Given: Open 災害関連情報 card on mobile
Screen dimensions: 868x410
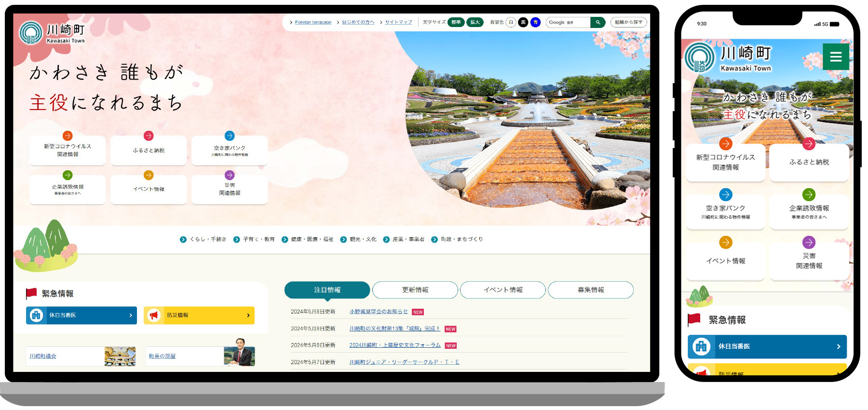Looking at the screenshot, I should (809, 261).
